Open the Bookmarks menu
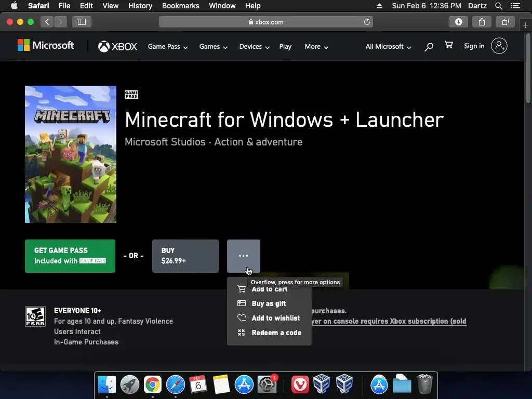The image size is (532, 399). point(180,6)
